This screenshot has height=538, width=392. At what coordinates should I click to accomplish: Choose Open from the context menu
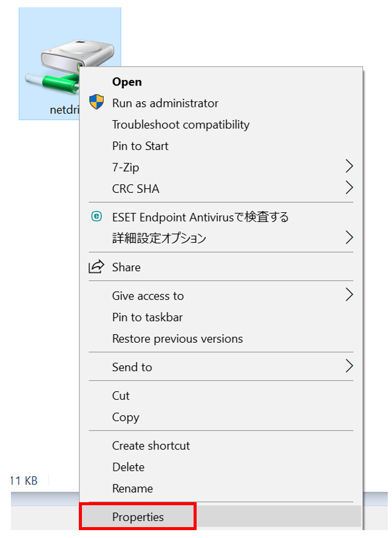pyautogui.click(x=127, y=82)
